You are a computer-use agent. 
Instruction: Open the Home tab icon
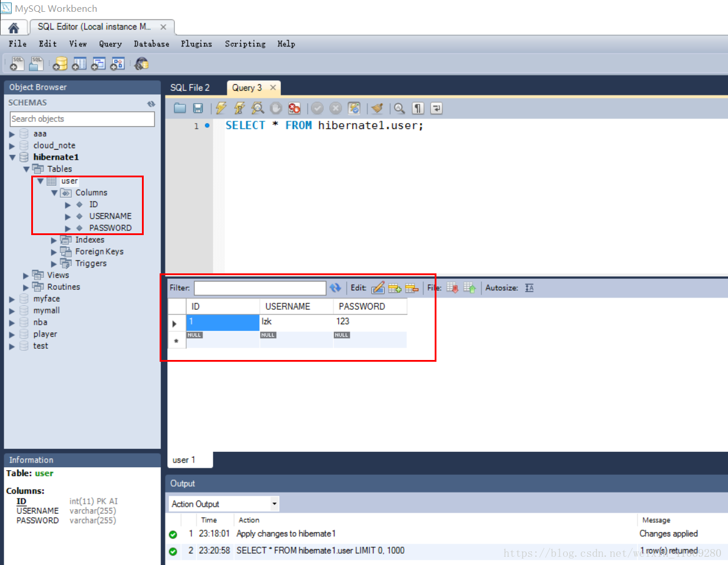click(x=14, y=28)
